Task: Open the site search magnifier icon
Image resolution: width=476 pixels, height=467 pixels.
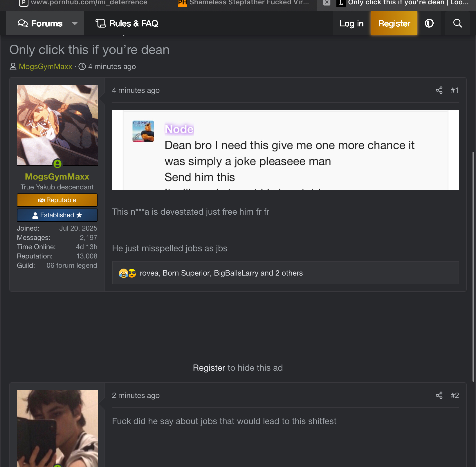Action: coord(457,23)
